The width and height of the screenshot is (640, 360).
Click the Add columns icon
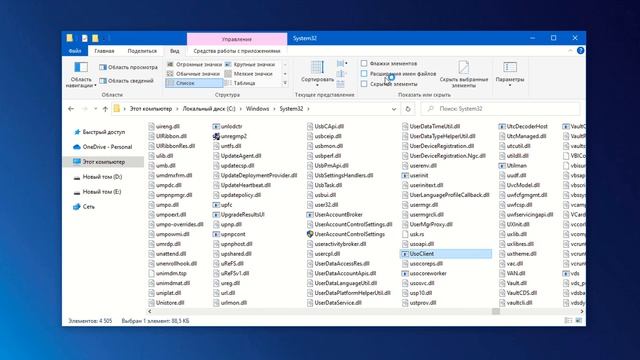[x=341, y=74]
